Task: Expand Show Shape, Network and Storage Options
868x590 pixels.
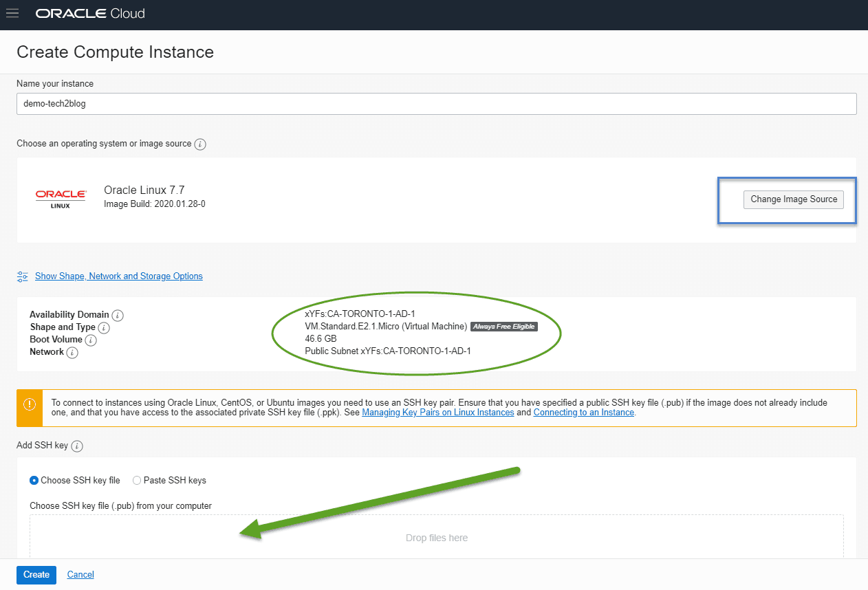Action: coord(119,276)
